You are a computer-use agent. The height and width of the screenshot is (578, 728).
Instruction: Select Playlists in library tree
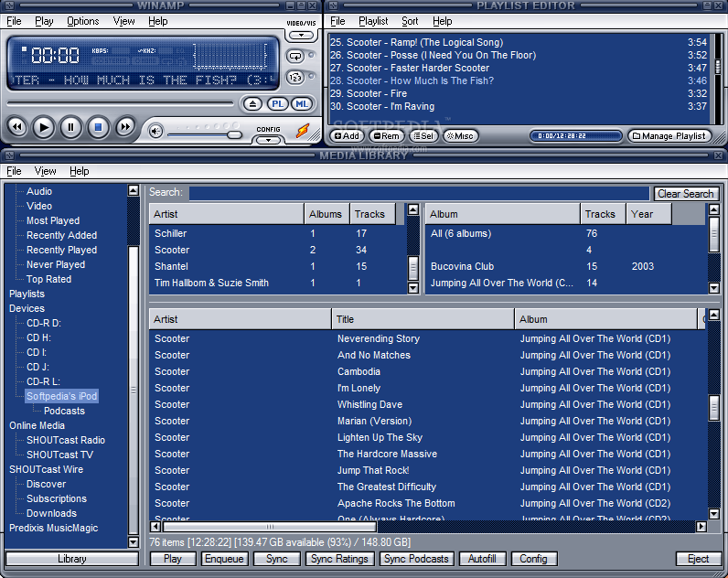27,294
